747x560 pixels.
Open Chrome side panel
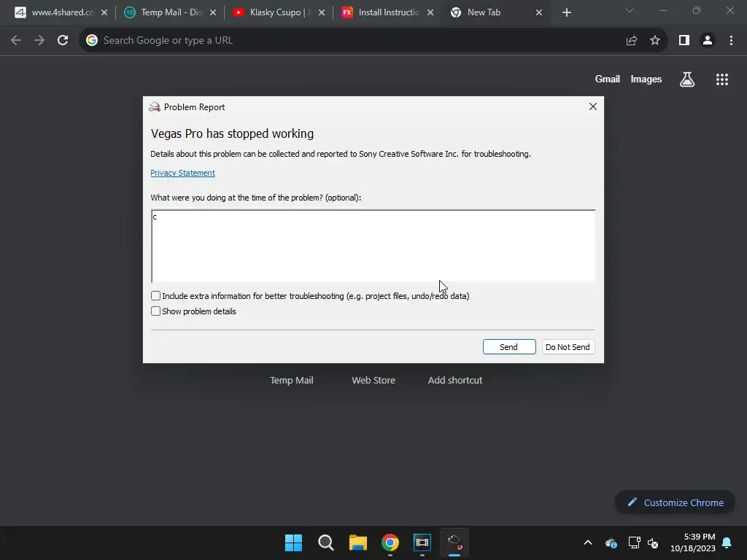[x=684, y=41]
